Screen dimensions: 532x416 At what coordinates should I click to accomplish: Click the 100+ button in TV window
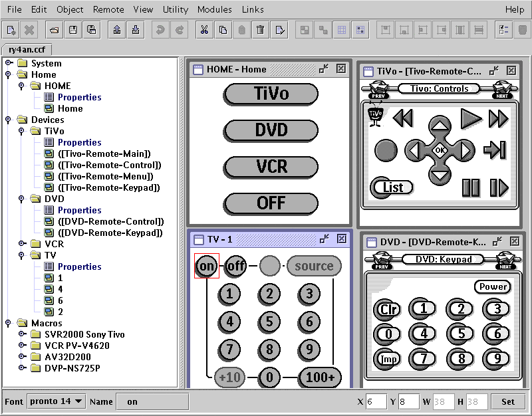[320, 377]
